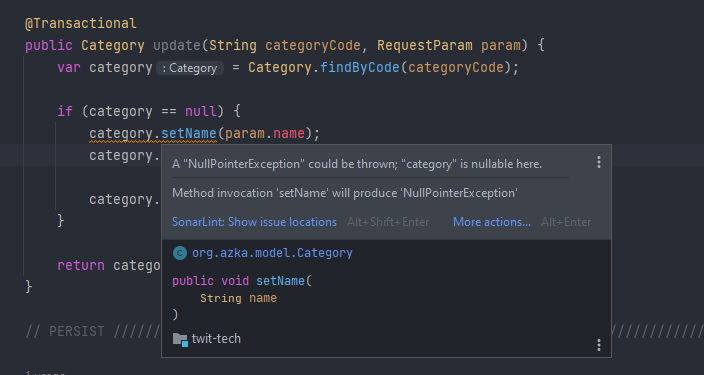The image size is (704, 375).
Task: Open the warning tooltip's three-dot options menu
Action: point(598,162)
